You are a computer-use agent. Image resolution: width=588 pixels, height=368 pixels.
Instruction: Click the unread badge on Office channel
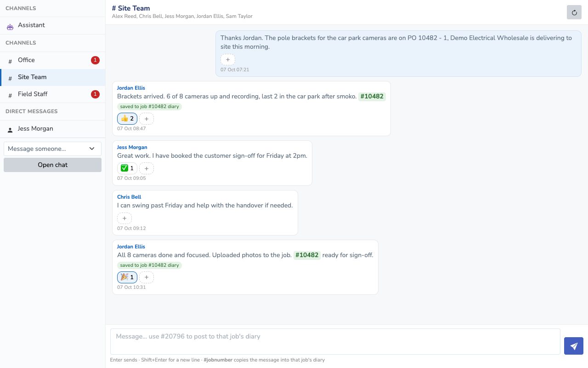95,60
